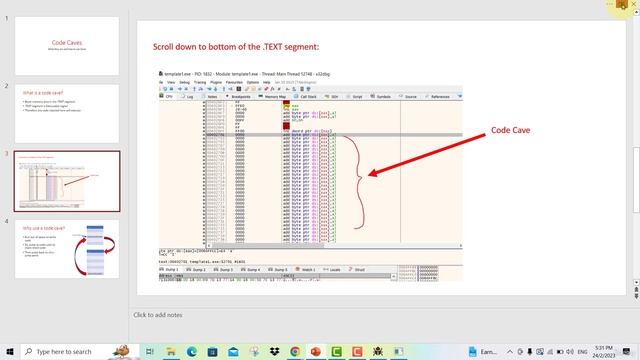
Task: Click the microphone tray icon
Action: tap(530, 351)
